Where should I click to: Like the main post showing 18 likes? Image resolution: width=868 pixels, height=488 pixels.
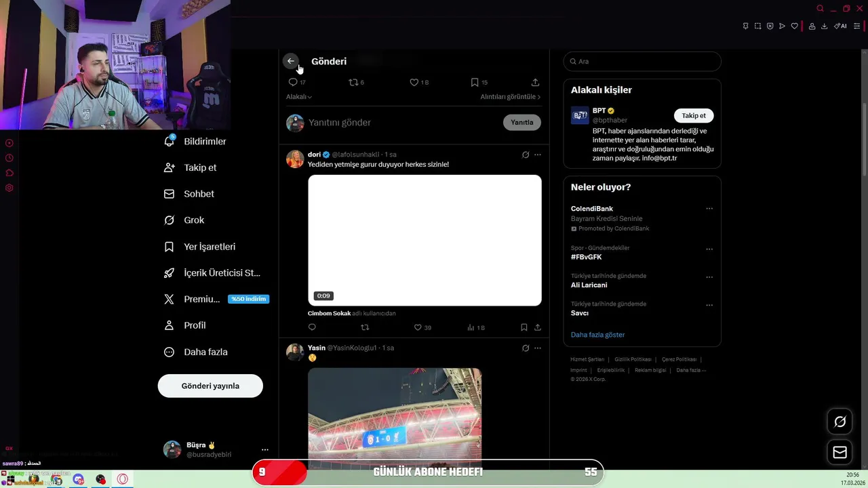(x=414, y=82)
